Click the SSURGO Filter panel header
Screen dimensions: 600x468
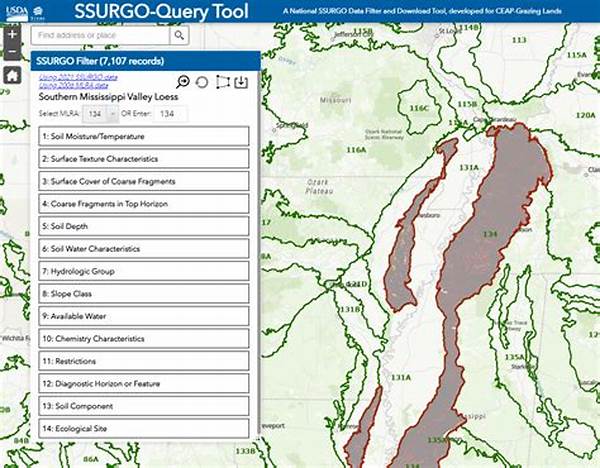[145, 61]
